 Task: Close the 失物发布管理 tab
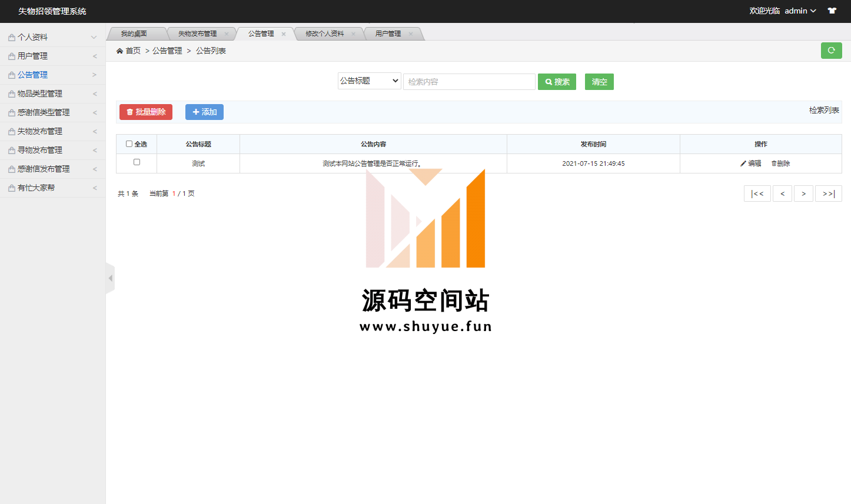click(227, 34)
